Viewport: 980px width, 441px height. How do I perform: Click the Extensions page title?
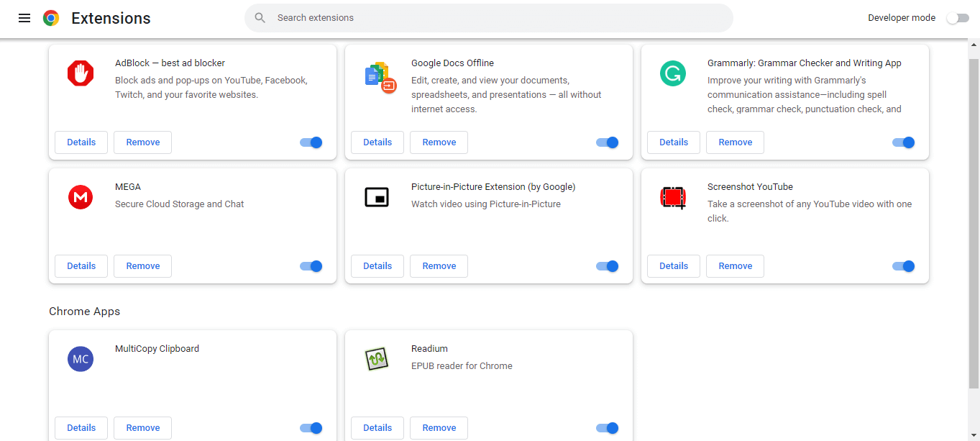click(x=111, y=19)
